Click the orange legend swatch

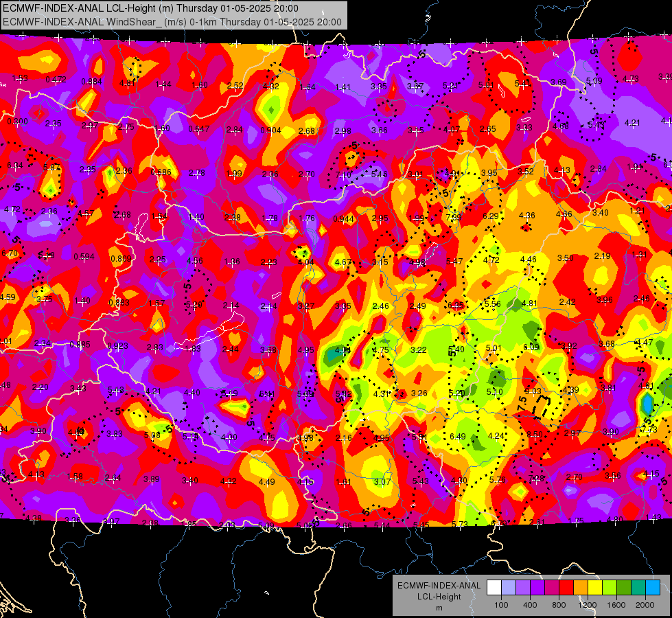point(581,588)
